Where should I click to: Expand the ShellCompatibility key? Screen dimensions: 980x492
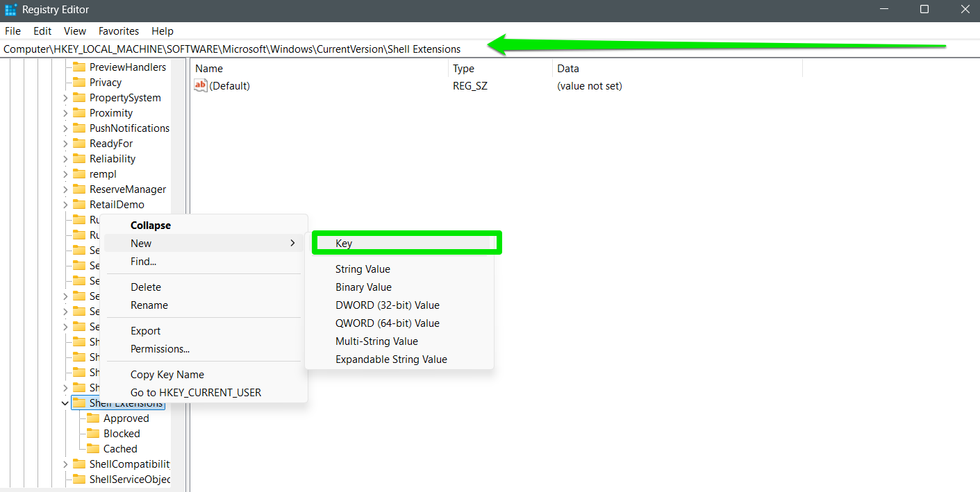(x=65, y=464)
